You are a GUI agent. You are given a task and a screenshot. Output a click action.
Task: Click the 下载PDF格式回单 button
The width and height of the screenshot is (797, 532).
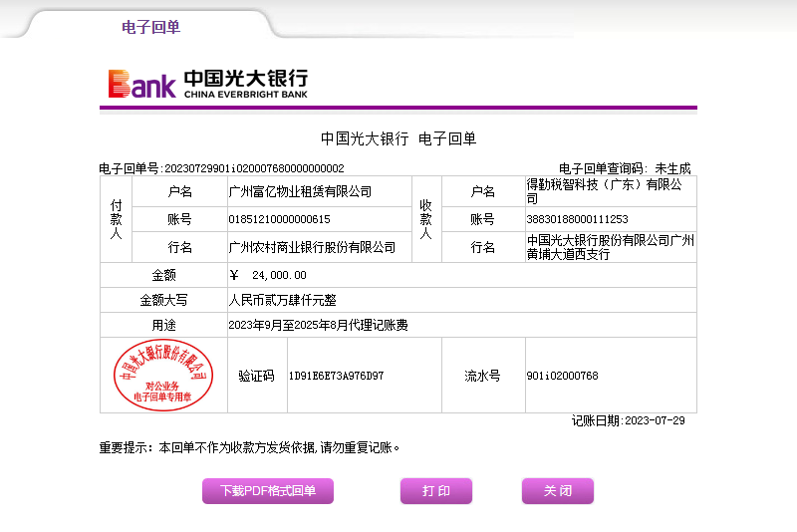click(268, 491)
